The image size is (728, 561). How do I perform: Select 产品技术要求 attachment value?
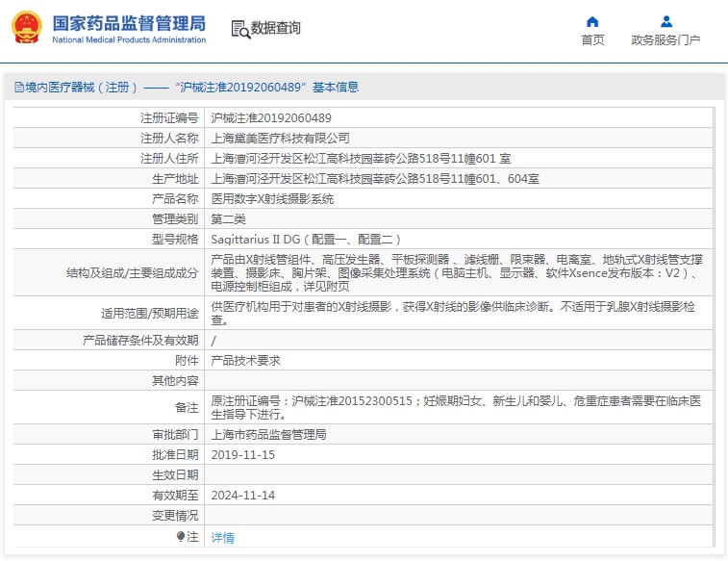(x=245, y=361)
